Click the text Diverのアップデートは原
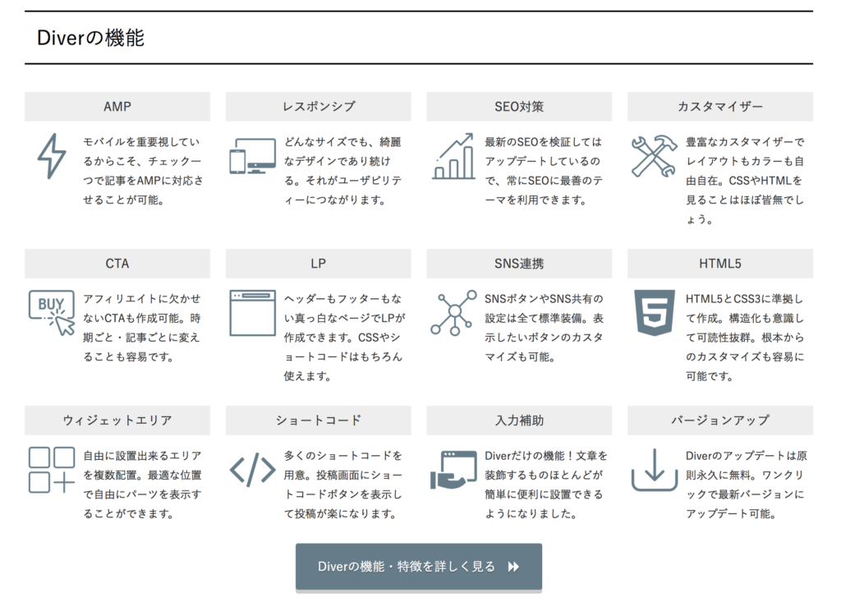This screenshot has height=616, width=841. [x=746, y=456]
